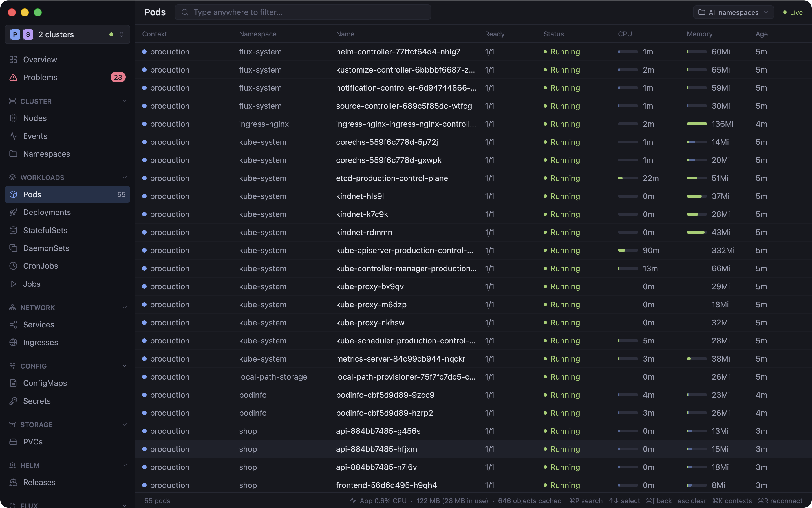This screenshot has height=508, width=812.
Task: Sort by the Memory column header
Action: tap(699, 34)
